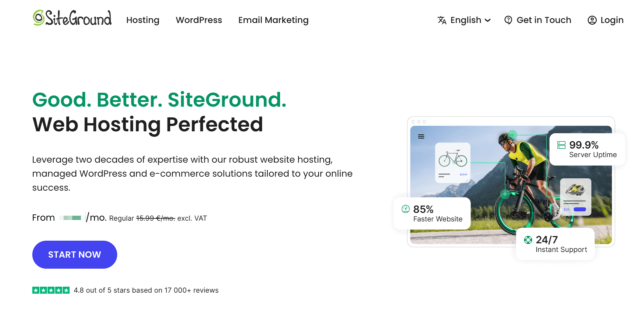644x330 pixels.
Task: Click the hamburger menu in the browser mockup
Action: (x=421, y=136)
